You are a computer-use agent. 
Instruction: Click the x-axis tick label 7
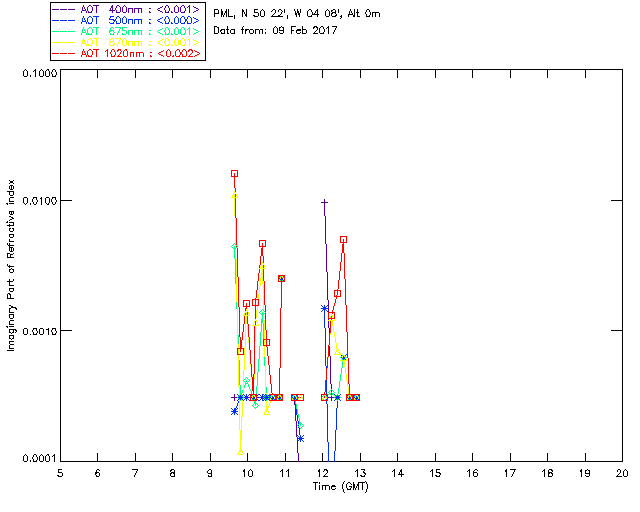pos(135,473)
